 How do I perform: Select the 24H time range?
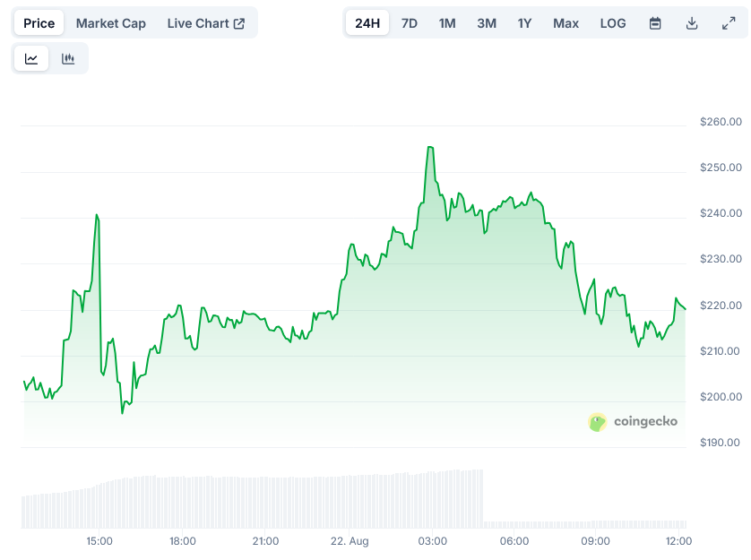tap(367, 23)
